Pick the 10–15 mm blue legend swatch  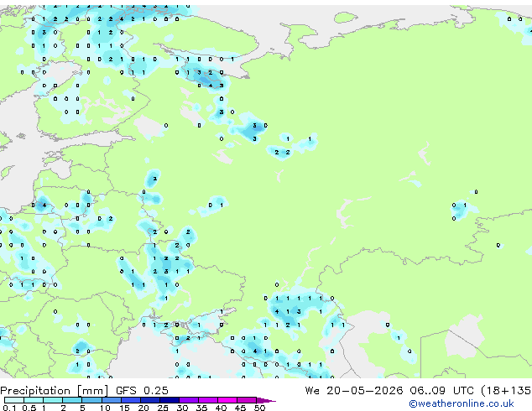tap(111, 400)
